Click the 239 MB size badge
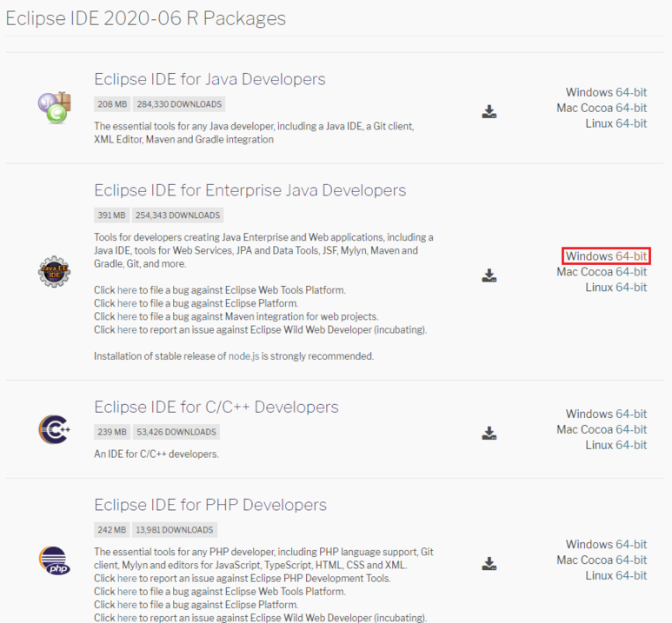 pos(112,432)
